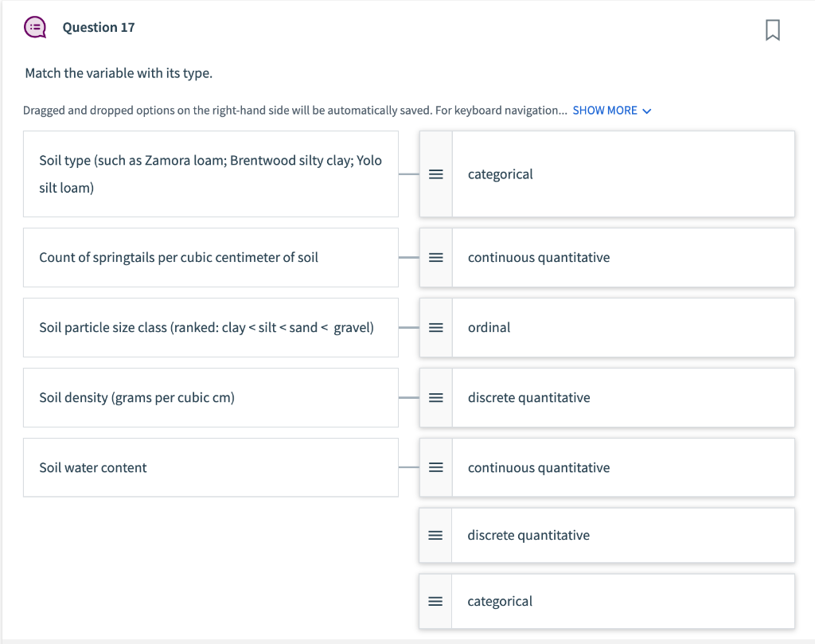Screen dimensions: 815x644
Task: Click the chevron next to SHOW MORE
Action: (x=646, y=111)
